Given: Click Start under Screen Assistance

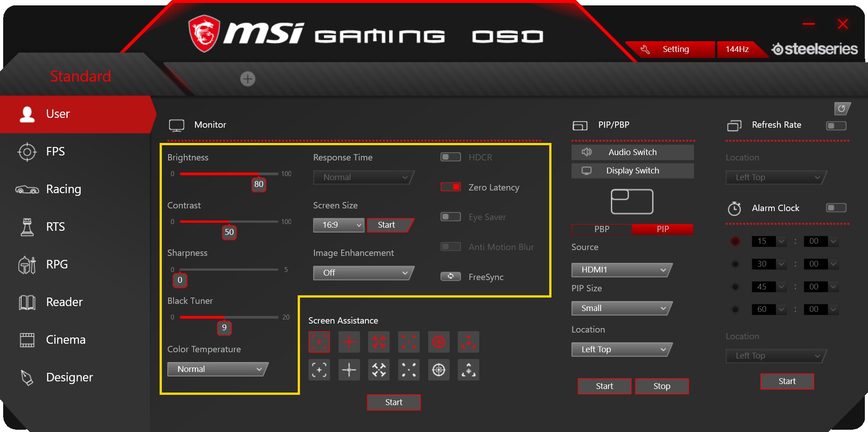Looking at the screenshot, I should (394, 402).
